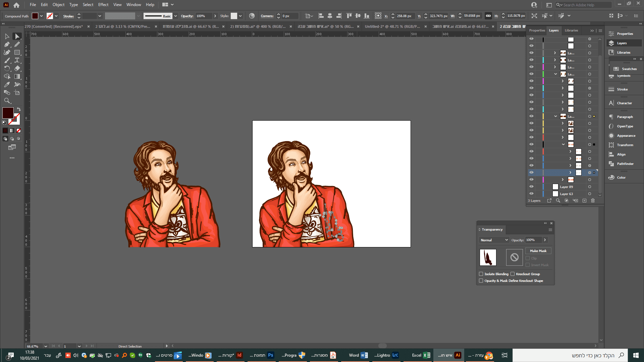Screen dimensions: 644x362
Task: Select the Eyedropper tool
Action: tap(7, 84)
